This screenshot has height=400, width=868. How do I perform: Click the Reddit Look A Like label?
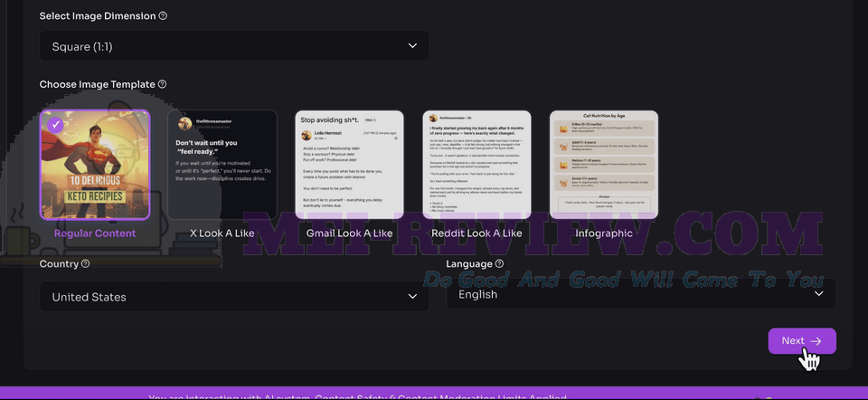476,233
